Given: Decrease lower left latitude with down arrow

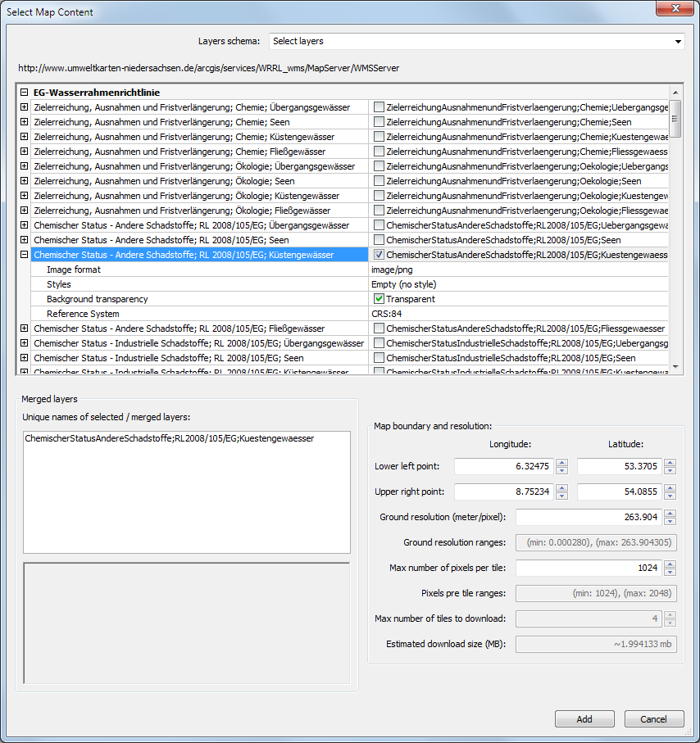Looking at the screenshot, I should click(670, 470).
